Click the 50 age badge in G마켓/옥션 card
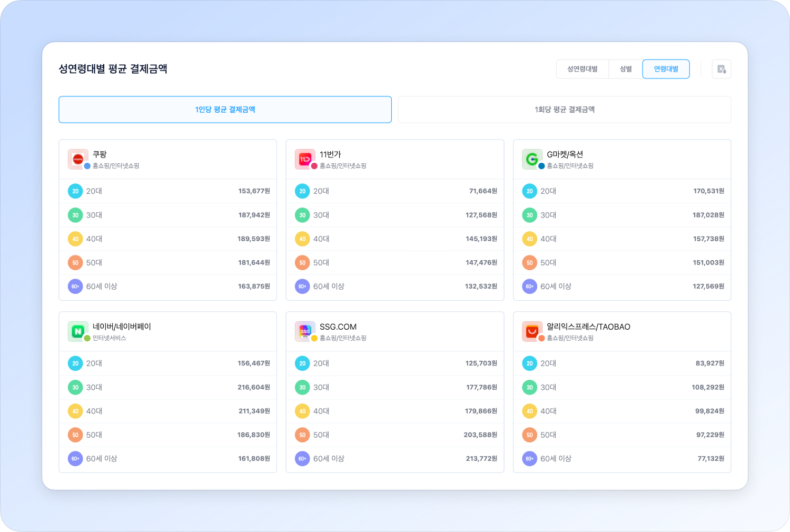The image size is (790, 532). tap(530, 263)
